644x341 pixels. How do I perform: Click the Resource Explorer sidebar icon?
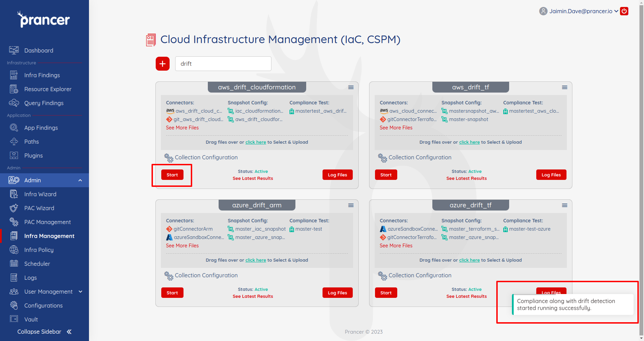pos(14,89)
